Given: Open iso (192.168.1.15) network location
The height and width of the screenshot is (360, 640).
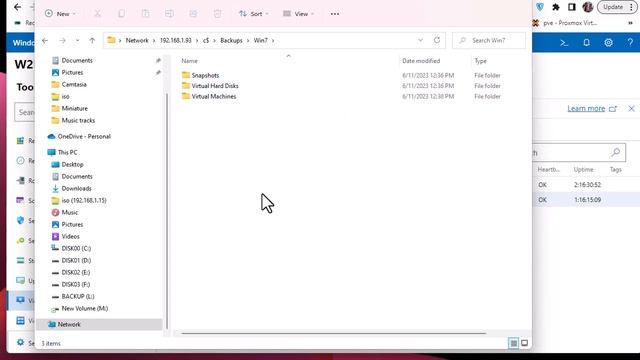Looking at the screenshot, I should tap(84, 200).
